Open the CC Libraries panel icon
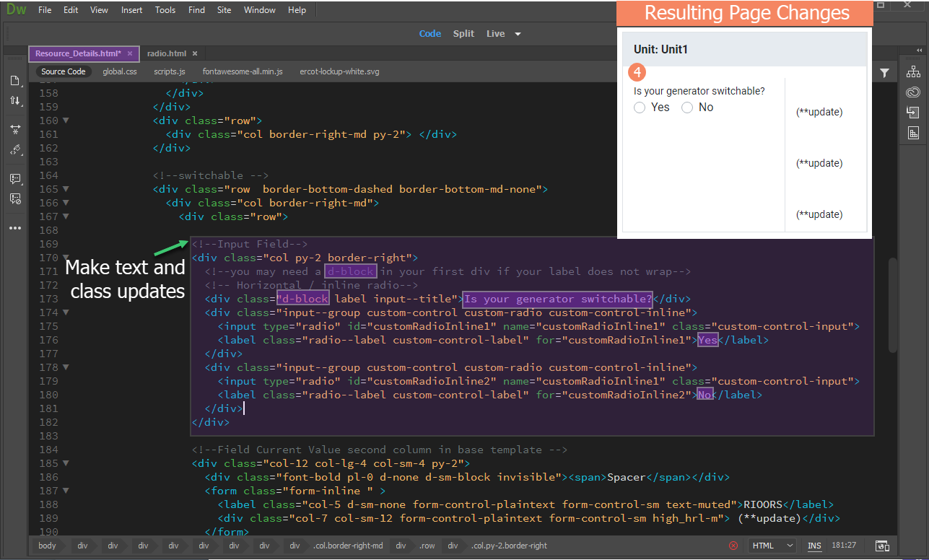This screenshot has height=560, width=929. point(913,92)
